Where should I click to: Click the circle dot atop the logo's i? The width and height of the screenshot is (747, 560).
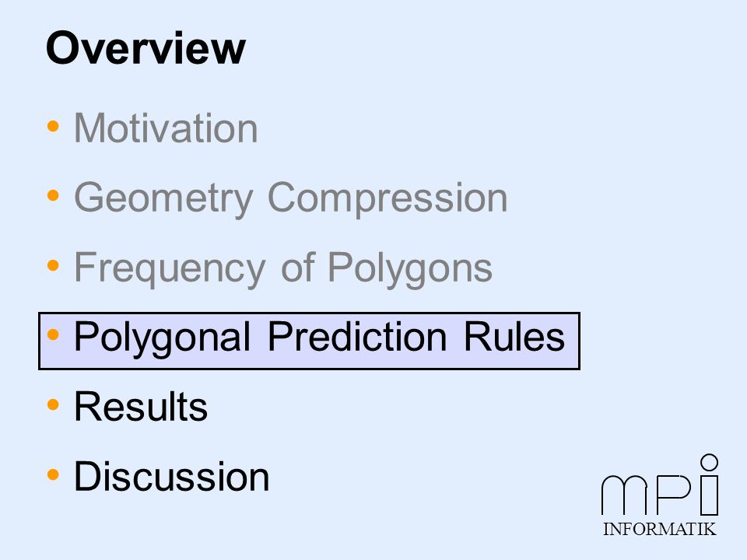coord(710,462)
